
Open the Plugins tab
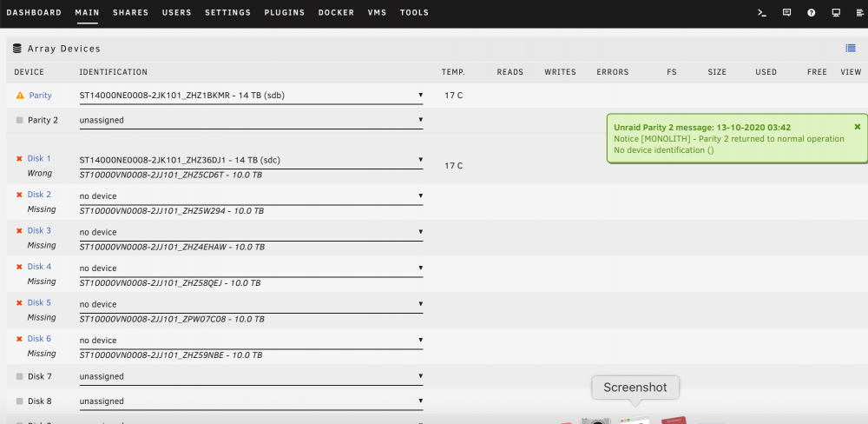click(285, 13)
